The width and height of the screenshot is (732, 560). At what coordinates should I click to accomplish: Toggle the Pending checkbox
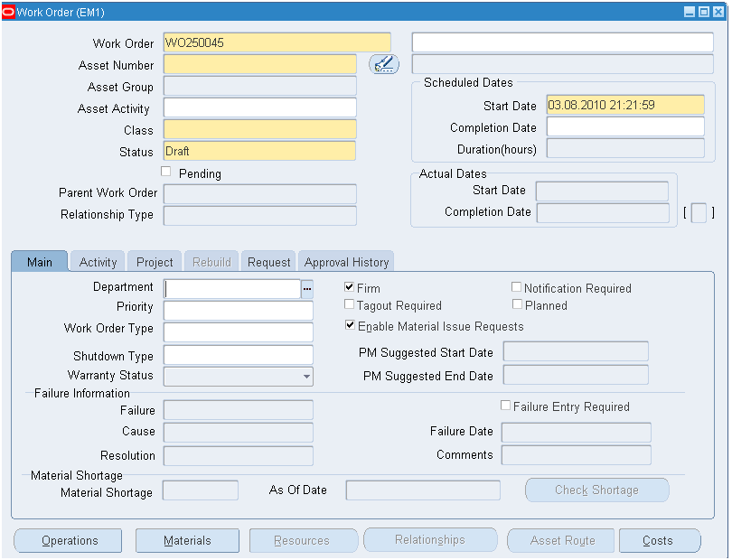(x=165, y=172)
